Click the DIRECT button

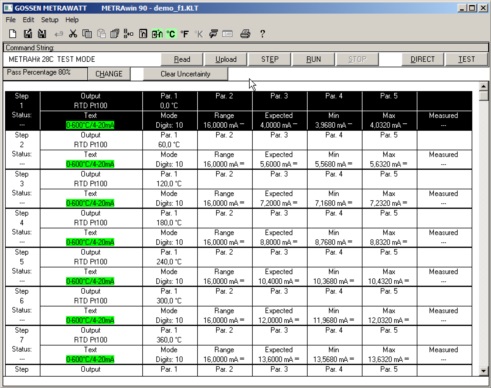[422, 59]
